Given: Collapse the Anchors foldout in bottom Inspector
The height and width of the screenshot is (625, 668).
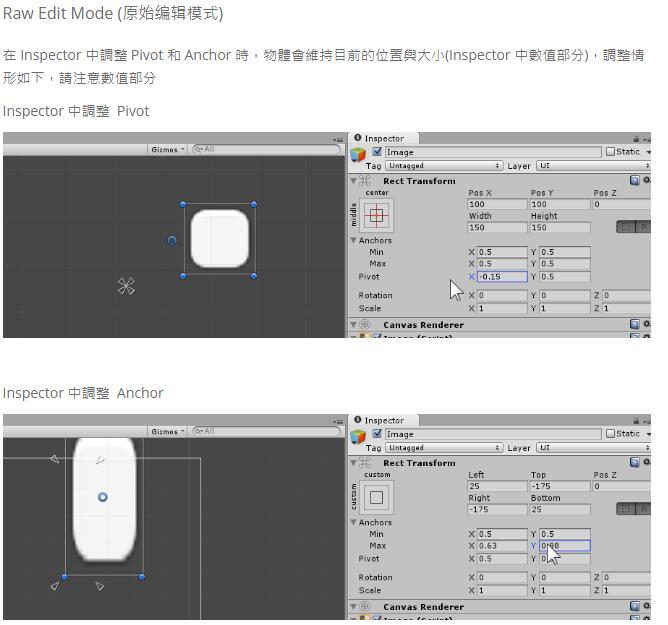Looking at the screenshot, I should click(353, 522).
